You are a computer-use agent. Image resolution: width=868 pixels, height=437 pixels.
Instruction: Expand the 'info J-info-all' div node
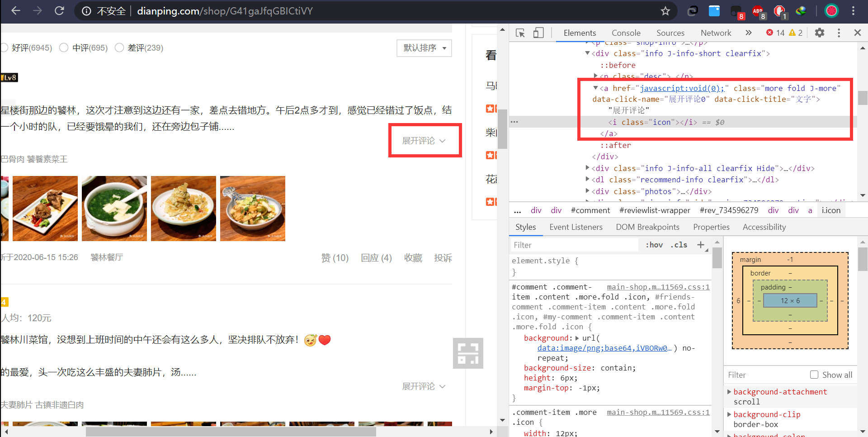[588, 168]
